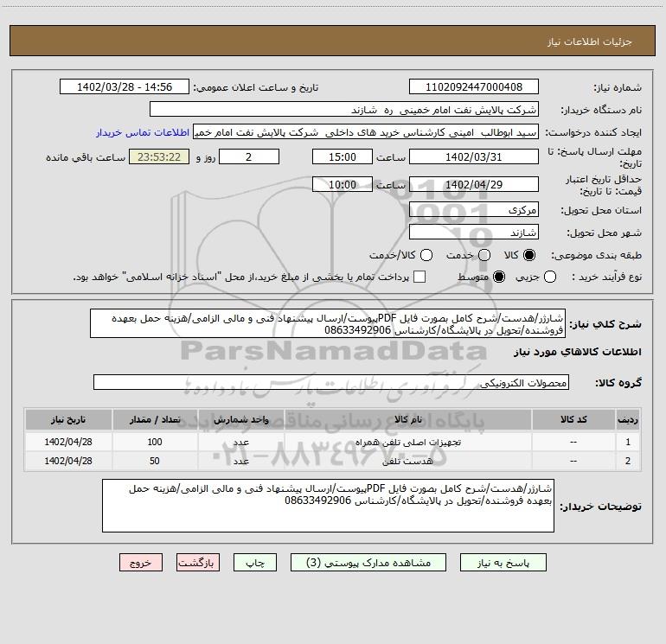This screenshot has width=666, height=644.
Task: Click the استان محل تحویل field مرکزی
Action: (x=474, y=210)
